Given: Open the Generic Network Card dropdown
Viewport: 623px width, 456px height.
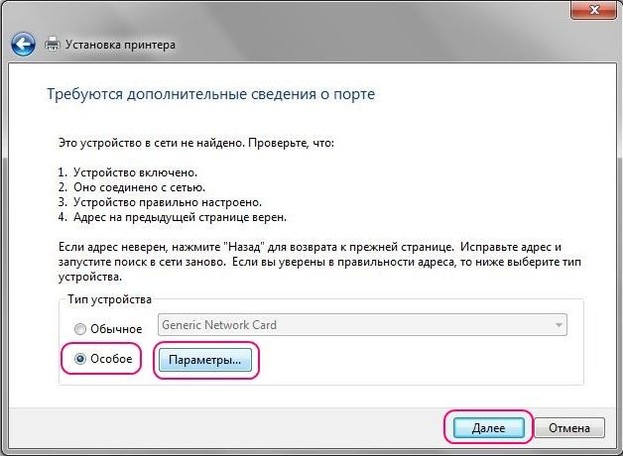Looking at the screenshot, I should (362, 325).
